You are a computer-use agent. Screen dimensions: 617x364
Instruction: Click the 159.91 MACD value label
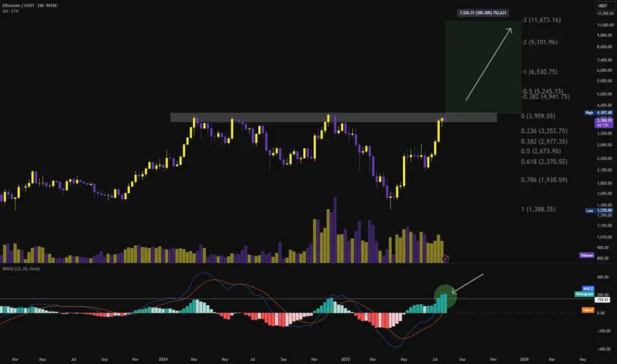[x=602, y=300]
